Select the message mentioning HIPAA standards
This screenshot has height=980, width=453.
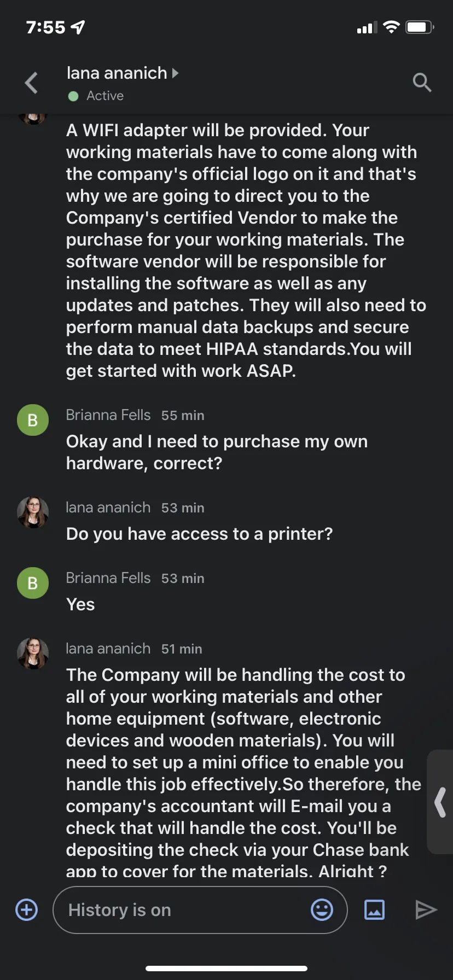tap(246, 250)
